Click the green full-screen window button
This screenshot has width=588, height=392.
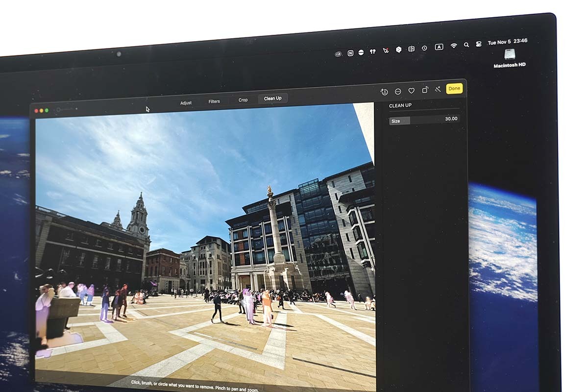(47, 110)
